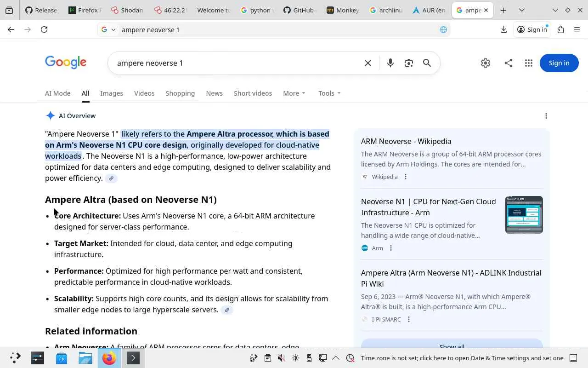The height and width of the screenshot is (368, 588).
Task: Switch to the python Google tab
Action: pyautogui.click(x=256, y=10)
